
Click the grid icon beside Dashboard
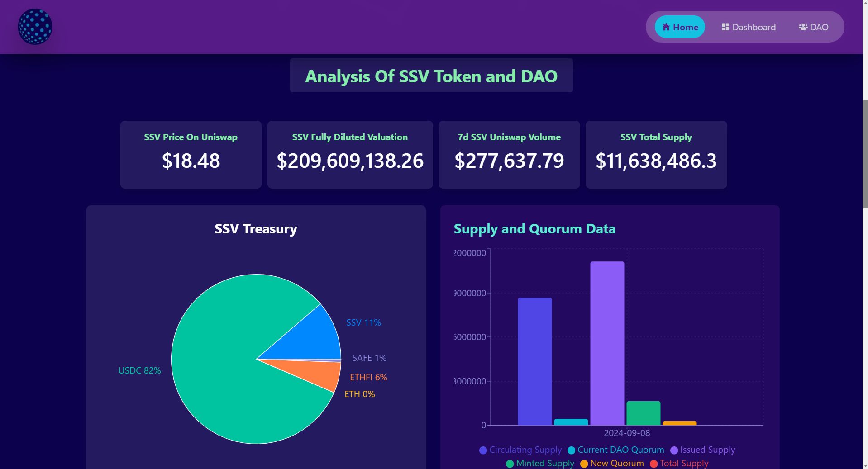point(725,27)
